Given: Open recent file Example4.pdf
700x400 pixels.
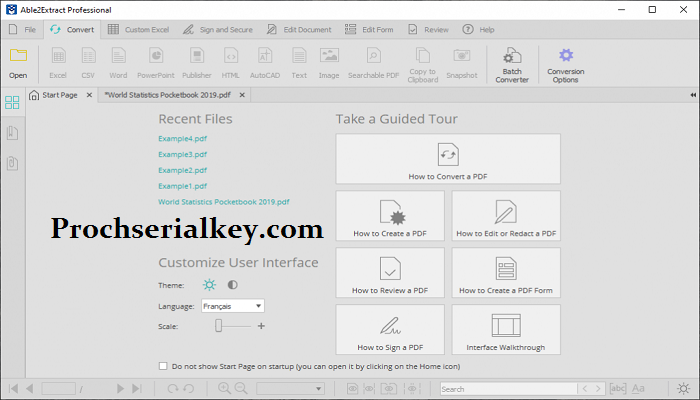Looking at the screenshot, I should 183,138.
